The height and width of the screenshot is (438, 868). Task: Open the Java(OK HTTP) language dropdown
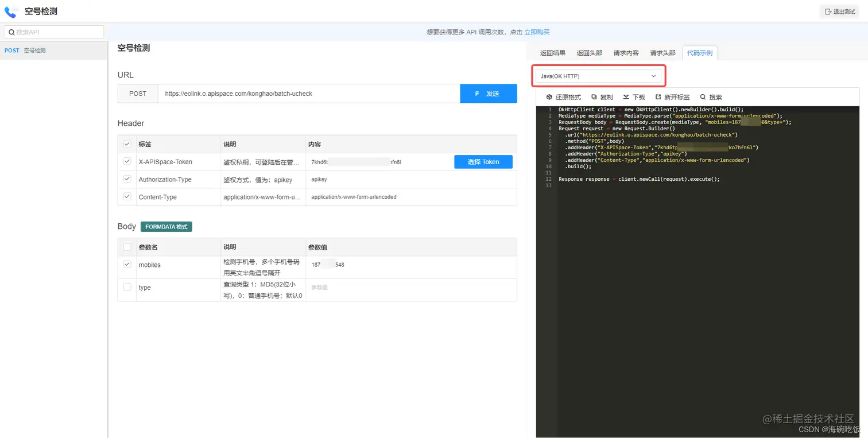point(598,75)
